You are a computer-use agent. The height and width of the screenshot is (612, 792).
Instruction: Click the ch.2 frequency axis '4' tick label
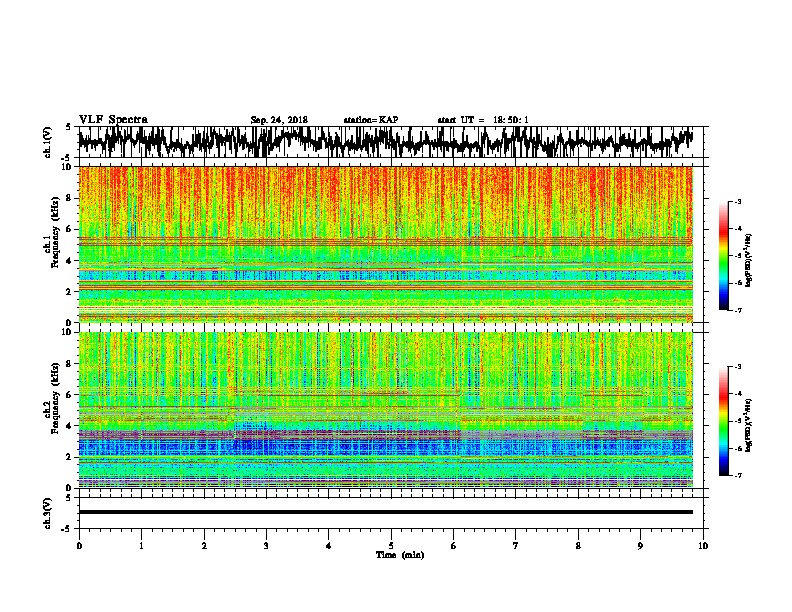[69, 426]
